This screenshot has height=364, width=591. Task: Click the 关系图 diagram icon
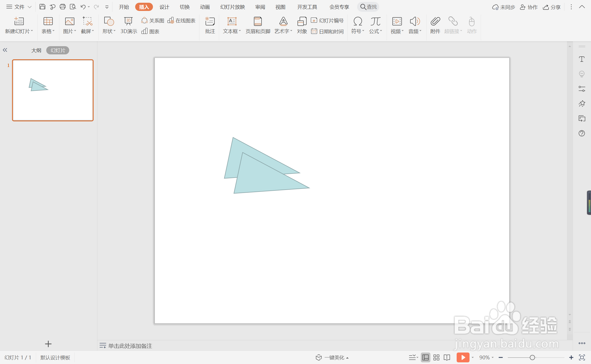pyautogui.click(x=153, y=20)
